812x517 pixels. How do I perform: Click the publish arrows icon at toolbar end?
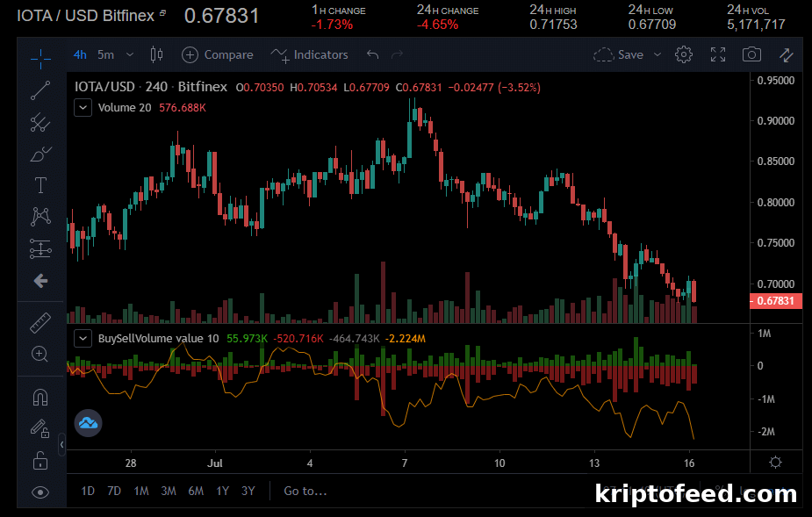pyautogui.click(x=787, y=54)
